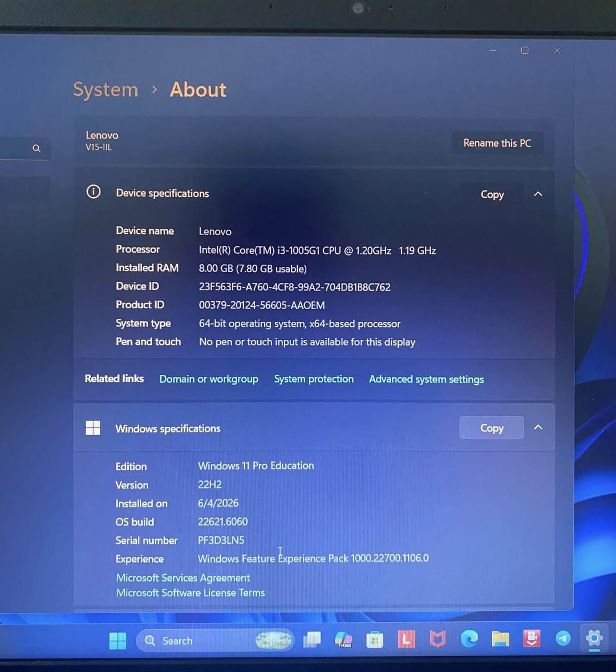The width and height of the screenshot is (616, 672).
Task: Open the red L app on taskbar
Action: pyautogui.click(x=406, y=639)
